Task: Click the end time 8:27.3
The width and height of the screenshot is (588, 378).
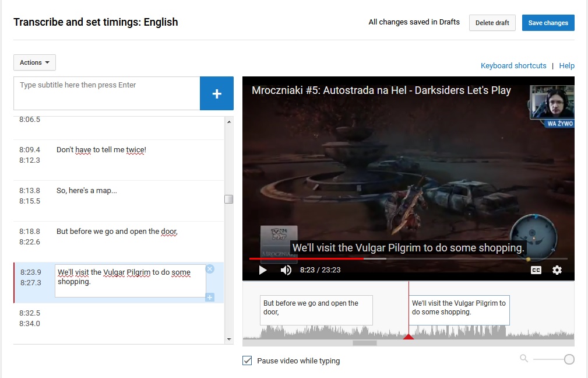Action: tap(31, 283)
